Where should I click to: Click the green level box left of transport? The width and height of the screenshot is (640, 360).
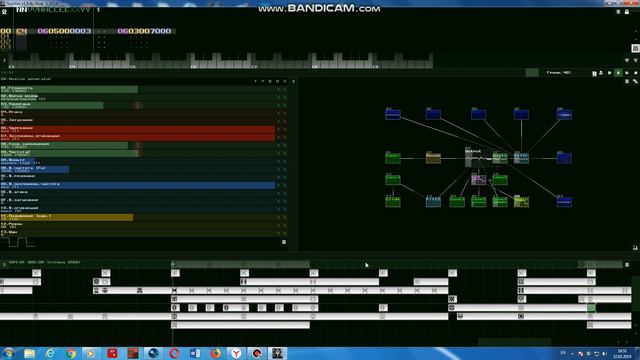tap(532, 73)
